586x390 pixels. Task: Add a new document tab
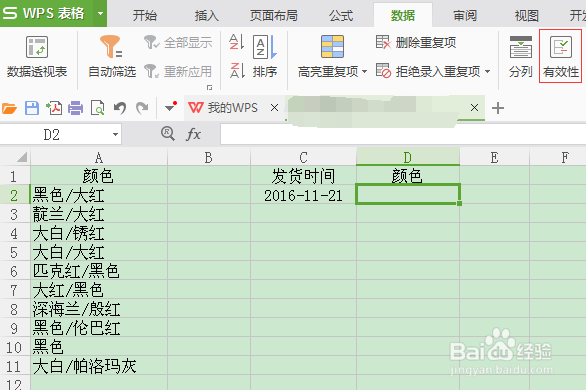pyautogui.click(x=498, y=108)
